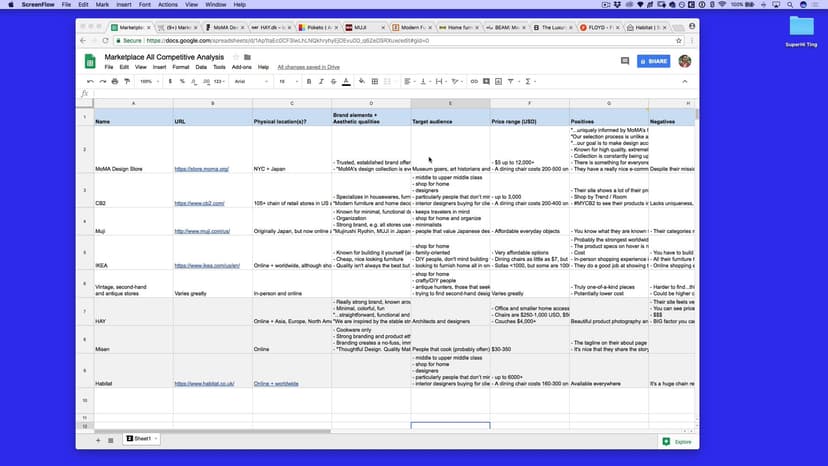Star this spreadsheet next to the title
Screen dimensions: 828x466
click(x=233, y=58)
